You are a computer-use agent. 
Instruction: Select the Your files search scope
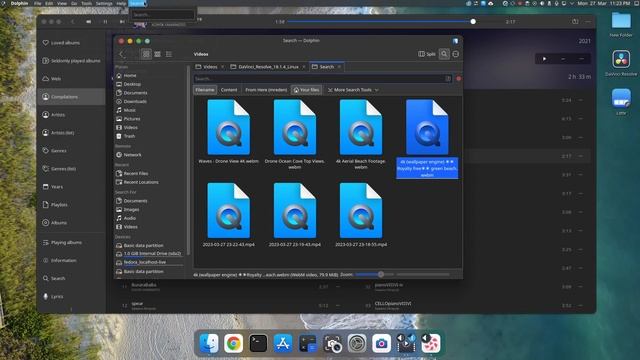coord(307,90)
